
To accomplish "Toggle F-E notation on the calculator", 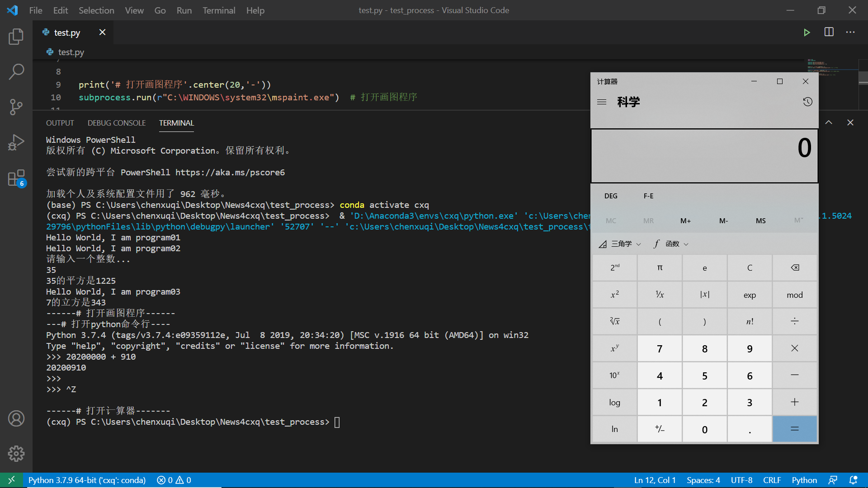I will pos(648,195).
